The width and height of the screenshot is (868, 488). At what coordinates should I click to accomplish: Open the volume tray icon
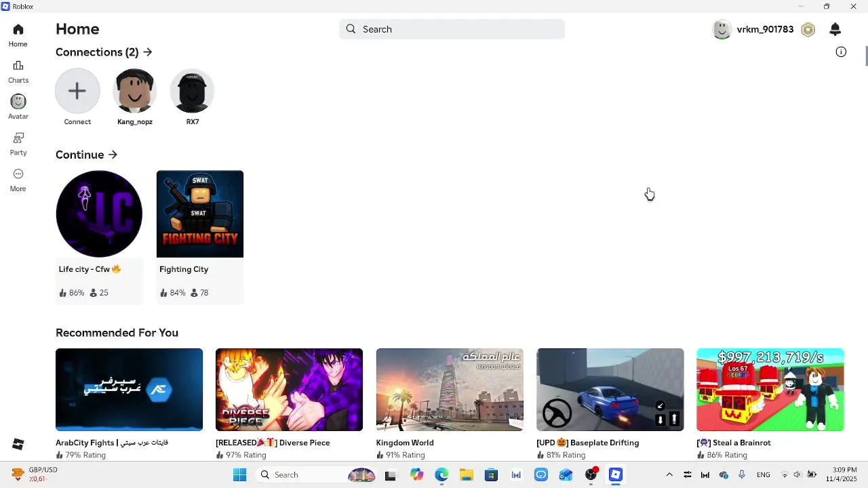(797, 475)
